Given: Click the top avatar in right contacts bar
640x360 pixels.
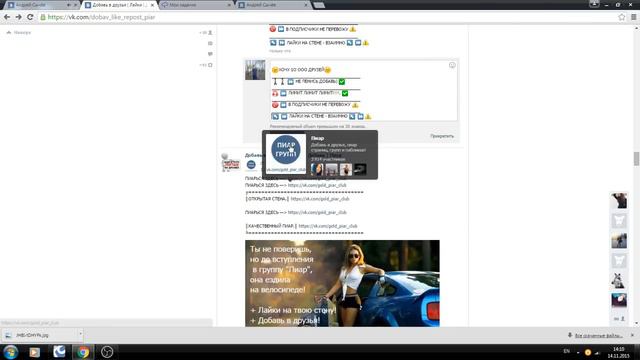Looking at the screenshot, I should pos(619,200).
